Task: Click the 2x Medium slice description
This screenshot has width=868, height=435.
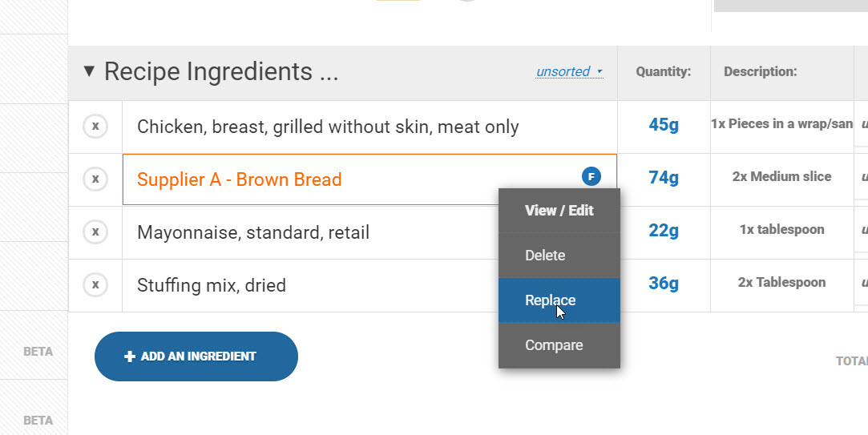Action: pyautogui.click(x=781, y=176)
